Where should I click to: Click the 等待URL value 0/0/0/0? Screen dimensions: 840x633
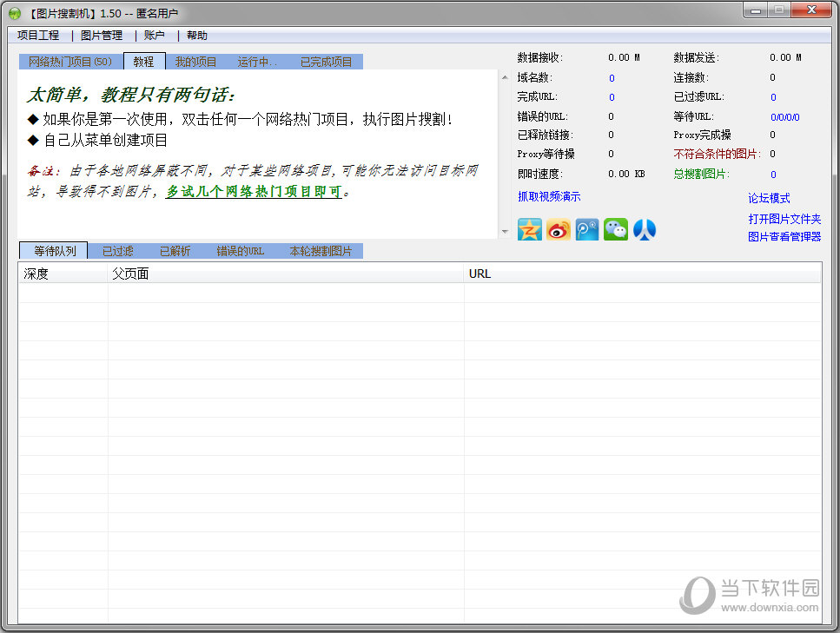pos(784,117)
